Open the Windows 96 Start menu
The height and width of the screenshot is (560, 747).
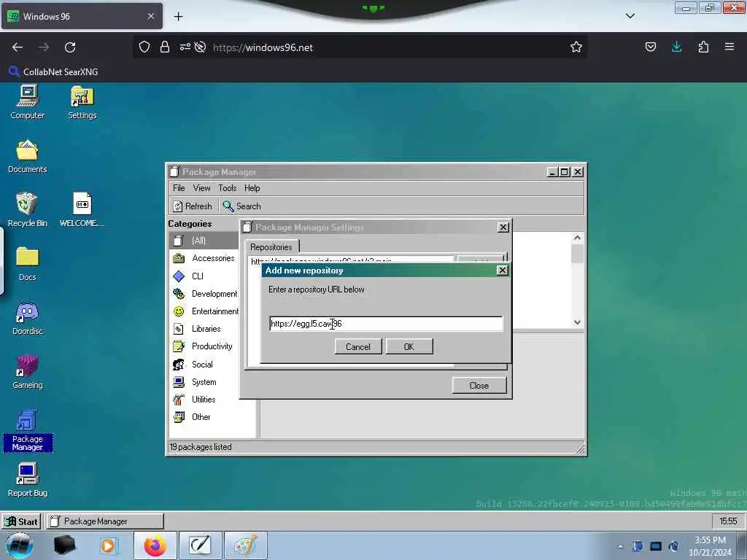pos(21,521)
